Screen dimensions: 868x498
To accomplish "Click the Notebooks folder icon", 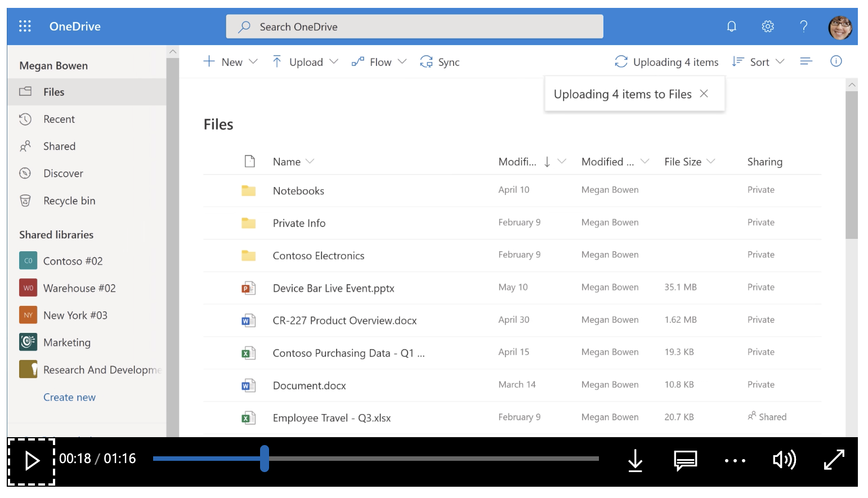I will point(249,190).
